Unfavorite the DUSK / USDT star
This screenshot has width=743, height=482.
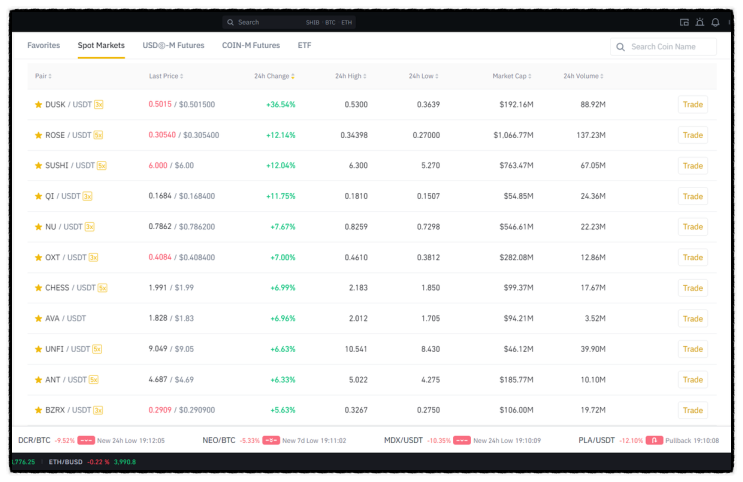tap(38, 104)
